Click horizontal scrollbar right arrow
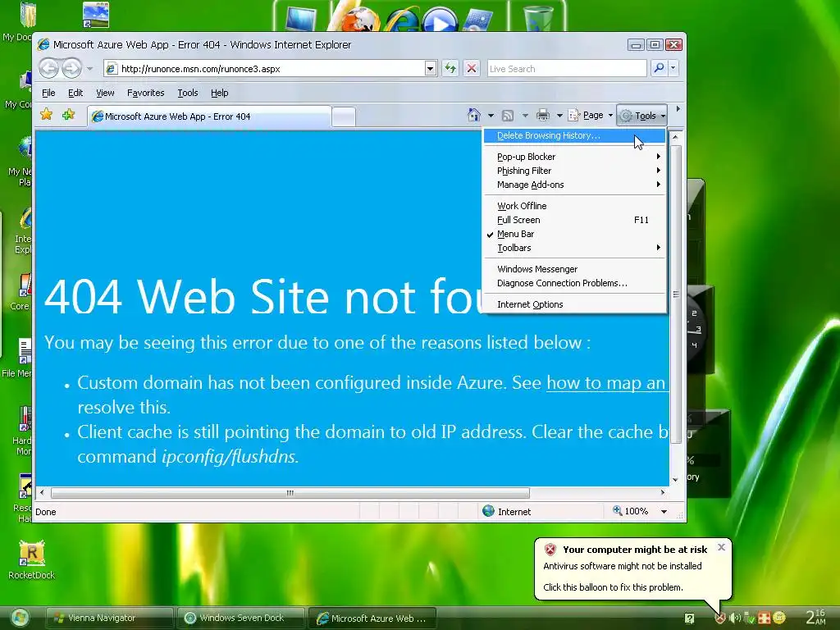Screen dimensions: 840x630 pos(663,492)
